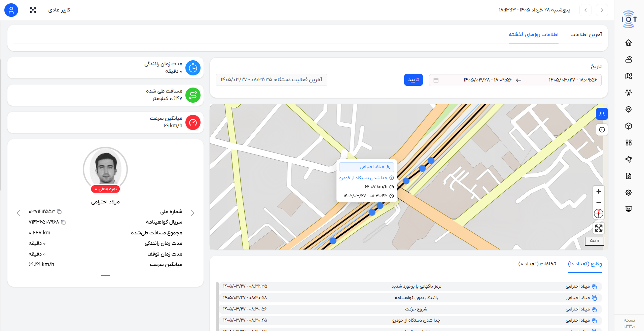
Task: Copy the license serial ۷۱۴۳۶۵۰۷۹۶۸
Action: 63,222
